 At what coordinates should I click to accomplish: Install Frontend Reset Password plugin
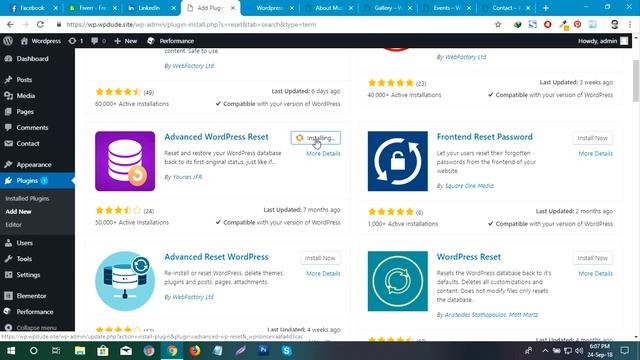pos(593,138)
